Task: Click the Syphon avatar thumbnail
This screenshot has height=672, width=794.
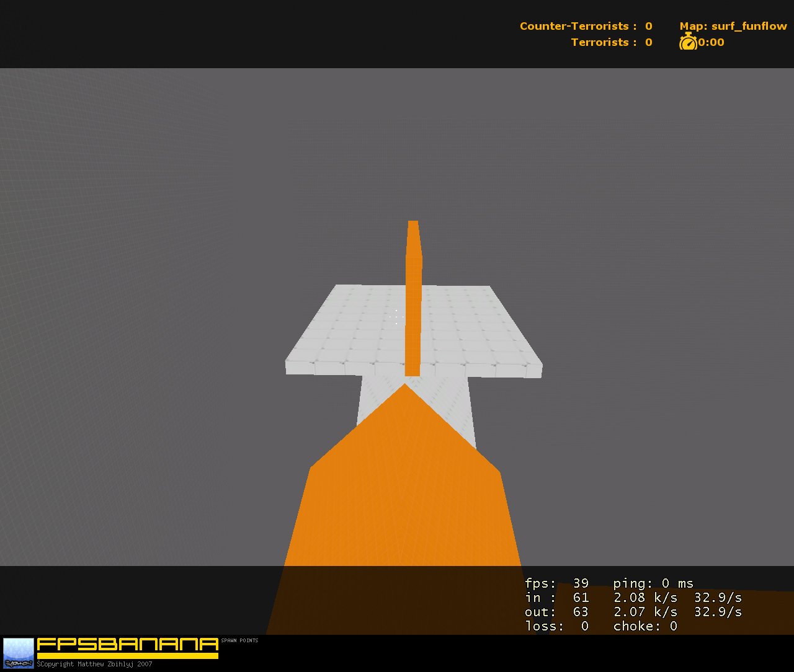Action: click(x=19, y=653)
